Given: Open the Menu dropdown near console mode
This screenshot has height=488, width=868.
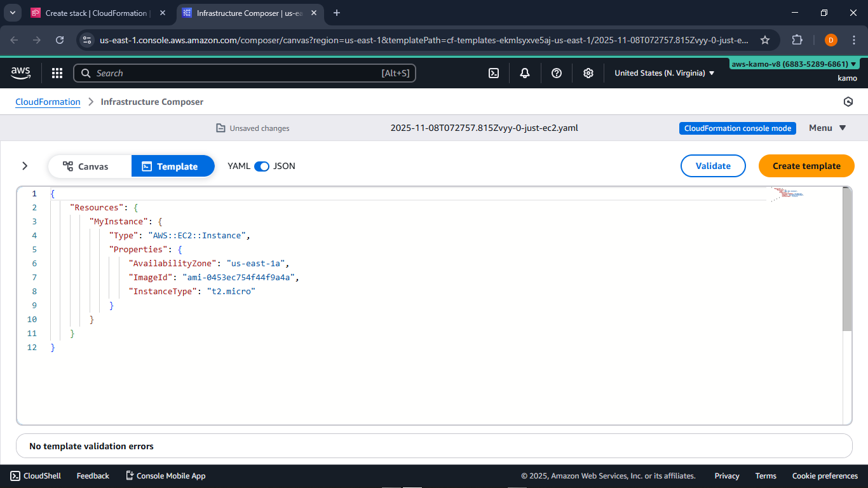Looking at the screenshot, I should [827, 128].
